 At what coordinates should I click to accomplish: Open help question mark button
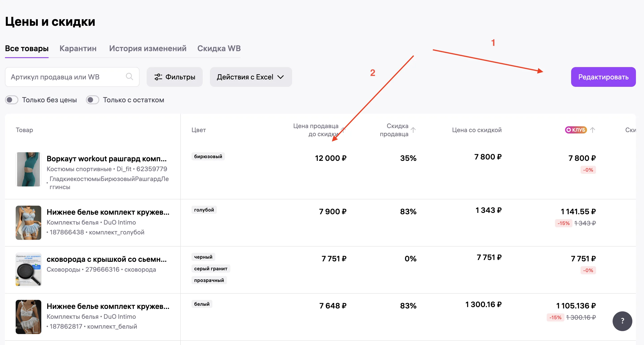click(622, 321)
